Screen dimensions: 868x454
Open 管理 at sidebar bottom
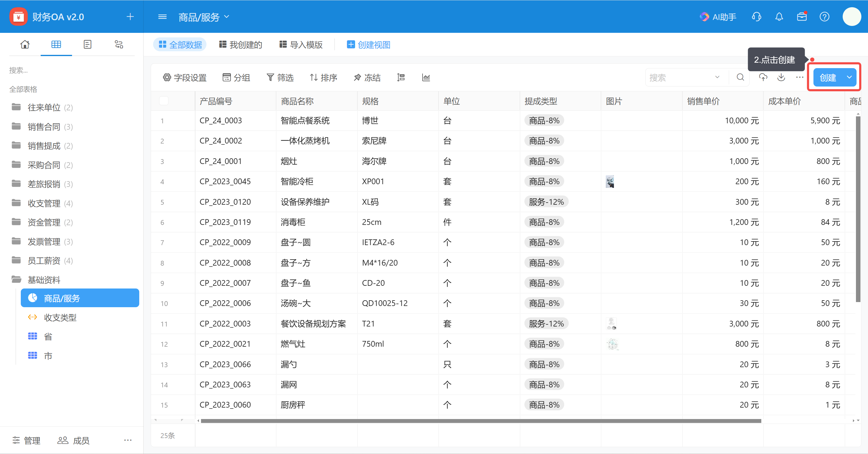click(x=26, y=440)
